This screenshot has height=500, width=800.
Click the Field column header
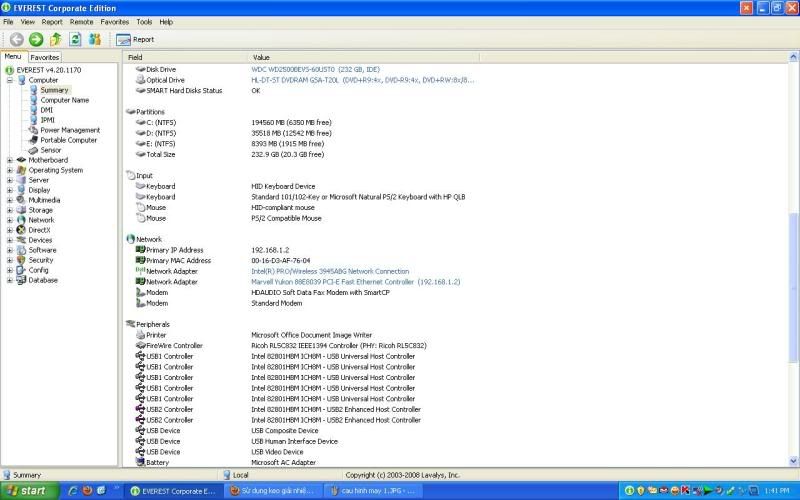click(x=186, y=57)
